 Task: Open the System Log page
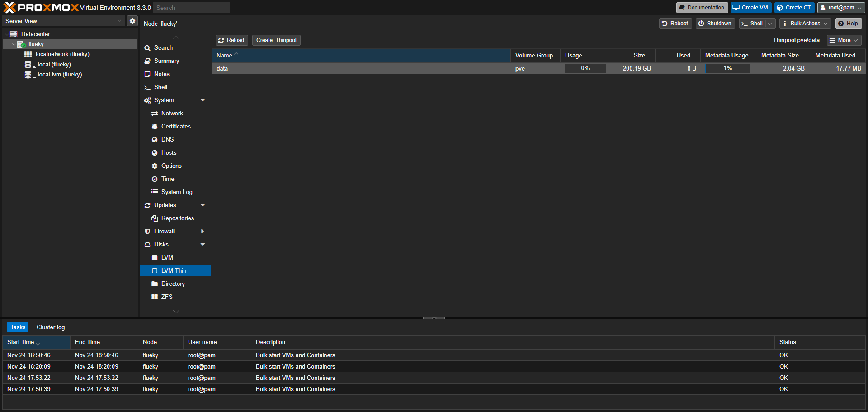pos(176,192)
